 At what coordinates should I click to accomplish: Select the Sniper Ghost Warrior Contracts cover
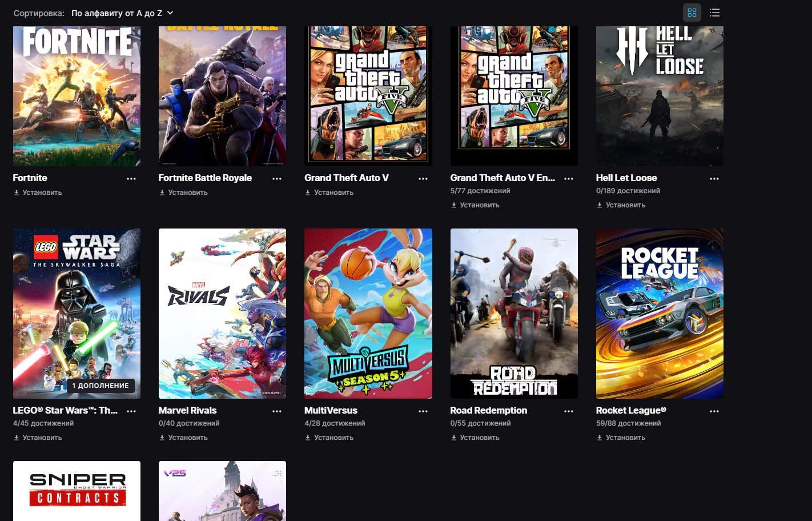click(x=77, y=490)
